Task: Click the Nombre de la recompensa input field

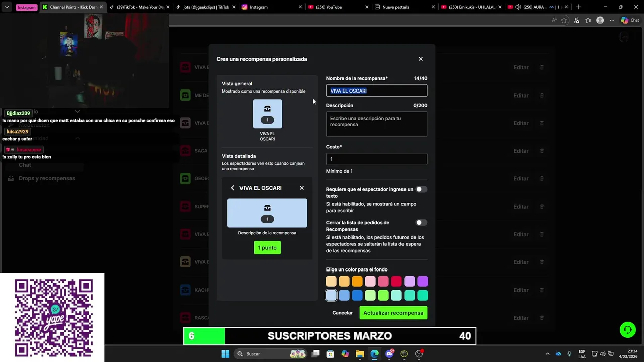Action: point(376,90)
